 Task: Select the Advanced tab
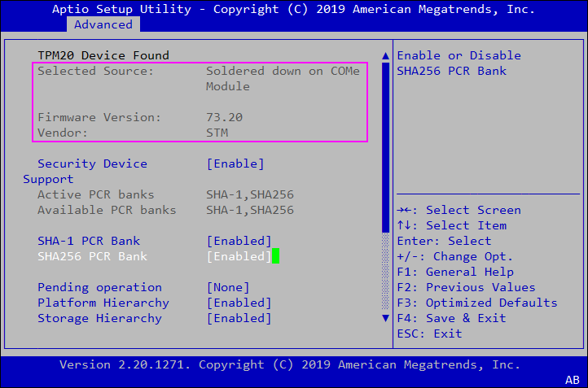pyautogui.click(x=103, y=24)
